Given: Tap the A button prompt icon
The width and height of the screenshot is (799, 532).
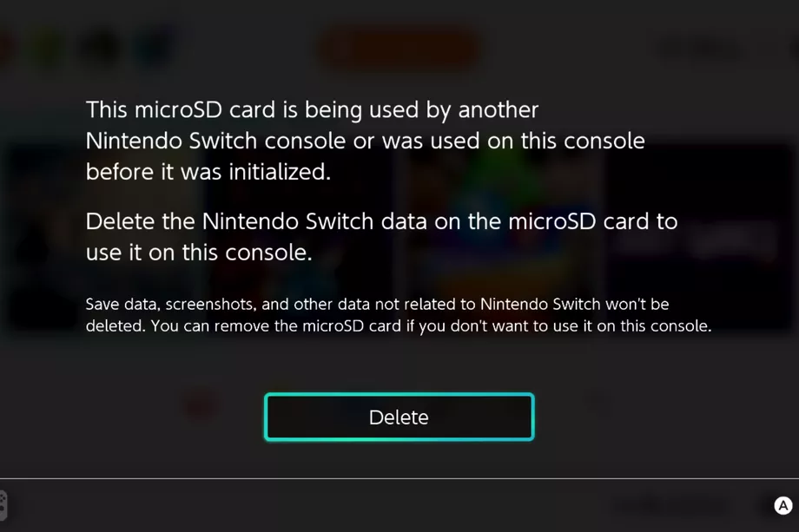Looking at the screenshot, I should 783,505.
